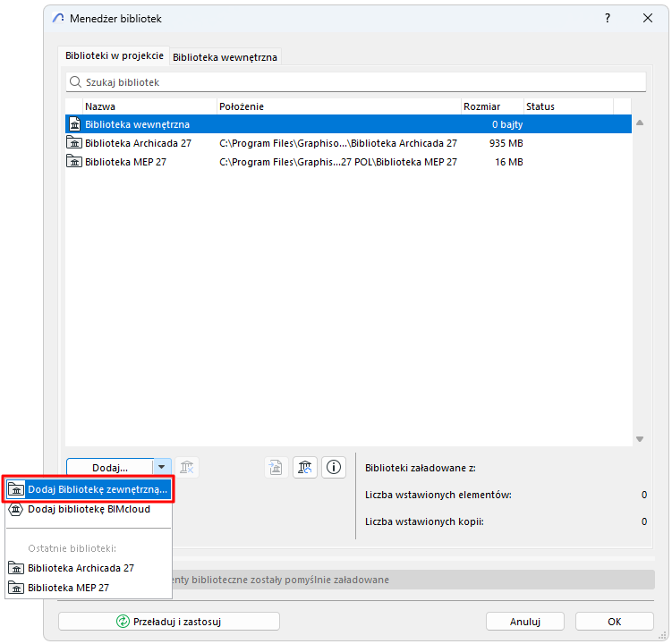The image size is (672, 644).
Task: Click the BIMcloud library icon in the menu
Action: point(16,509)
